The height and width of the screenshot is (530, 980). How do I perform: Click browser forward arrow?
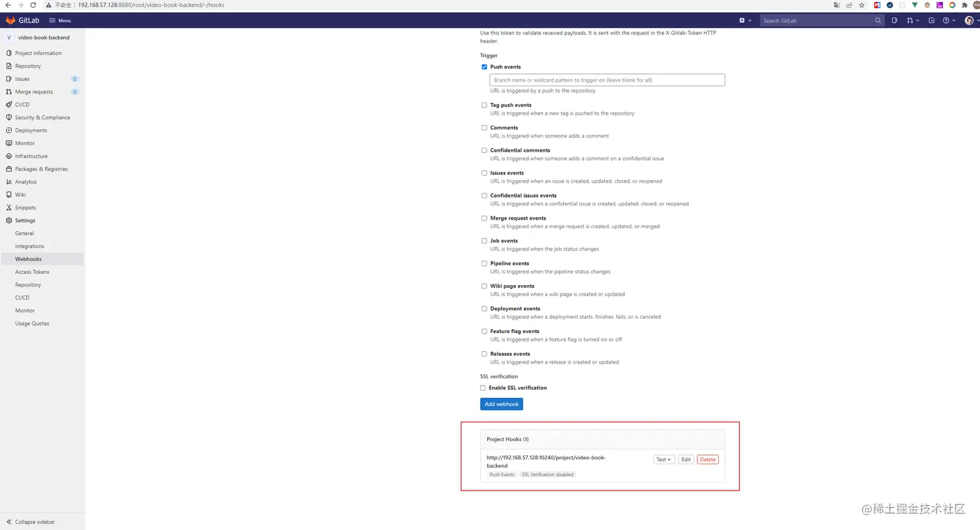coord(20,5)
